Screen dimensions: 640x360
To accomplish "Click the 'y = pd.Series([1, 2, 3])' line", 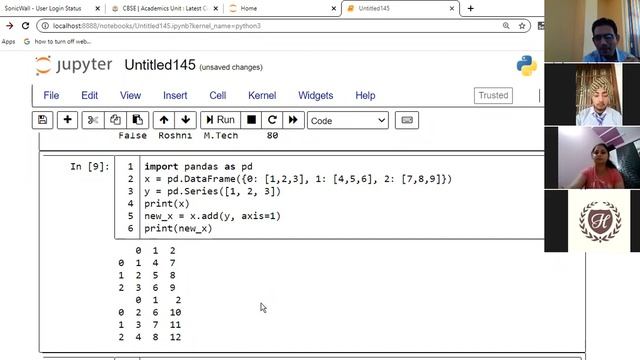I will [x=212, y=191].
